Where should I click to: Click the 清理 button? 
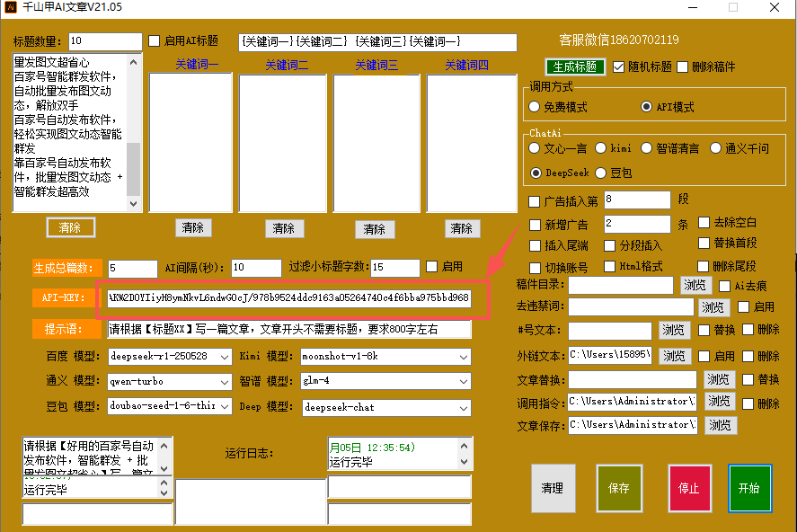[553, 488]
